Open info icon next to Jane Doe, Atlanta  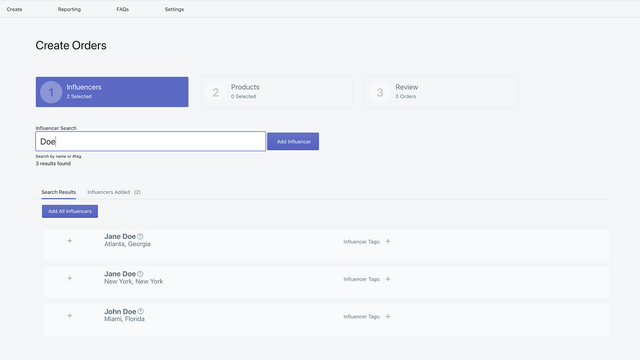point(140,236)
